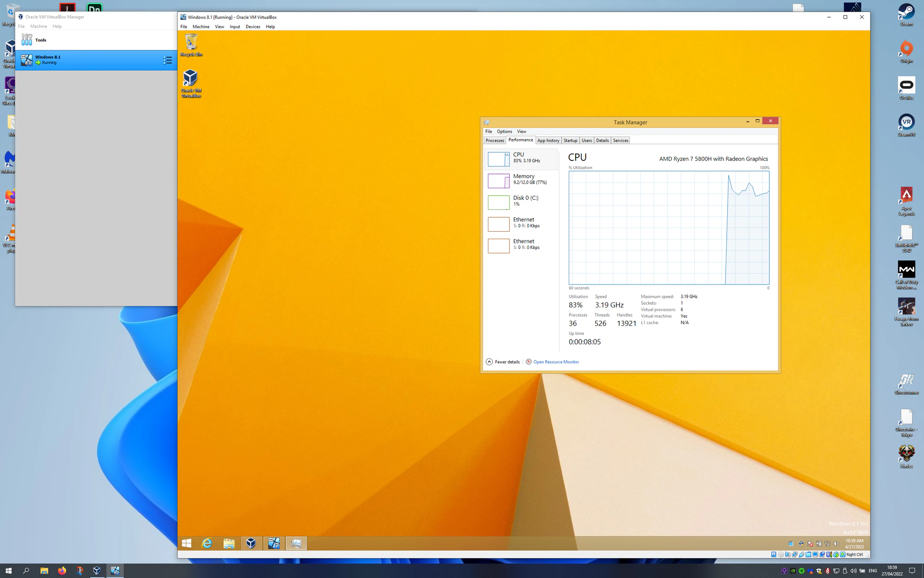
Task: Show the Memory performance graph
Action: (x=521, y=179)
